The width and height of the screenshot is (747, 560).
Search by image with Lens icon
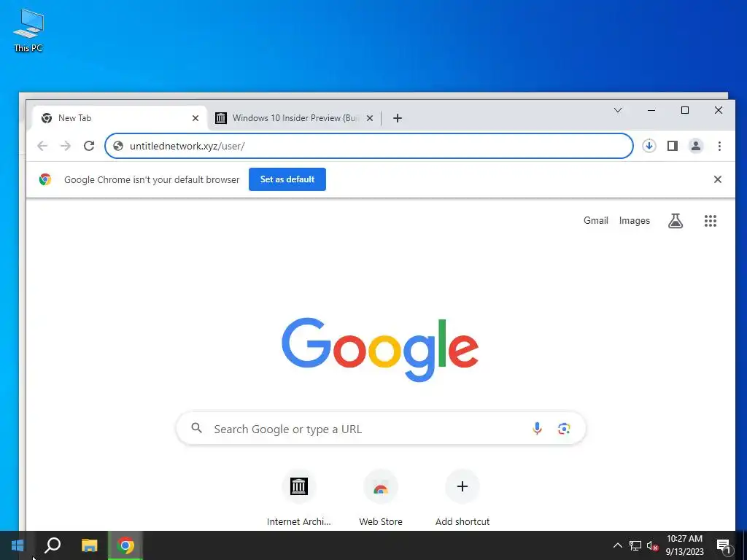tap(564, 429)
